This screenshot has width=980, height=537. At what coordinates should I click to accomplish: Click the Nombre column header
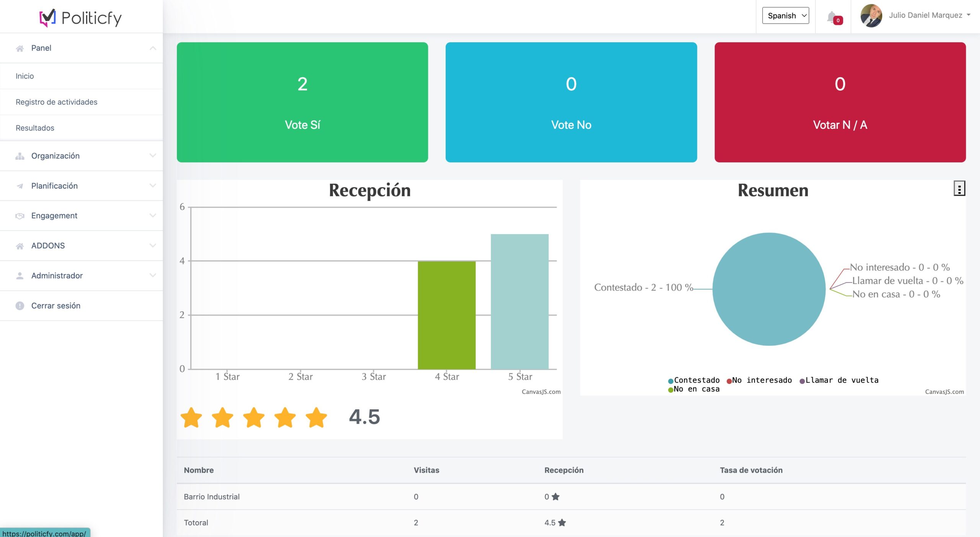(x=199, y=470)
